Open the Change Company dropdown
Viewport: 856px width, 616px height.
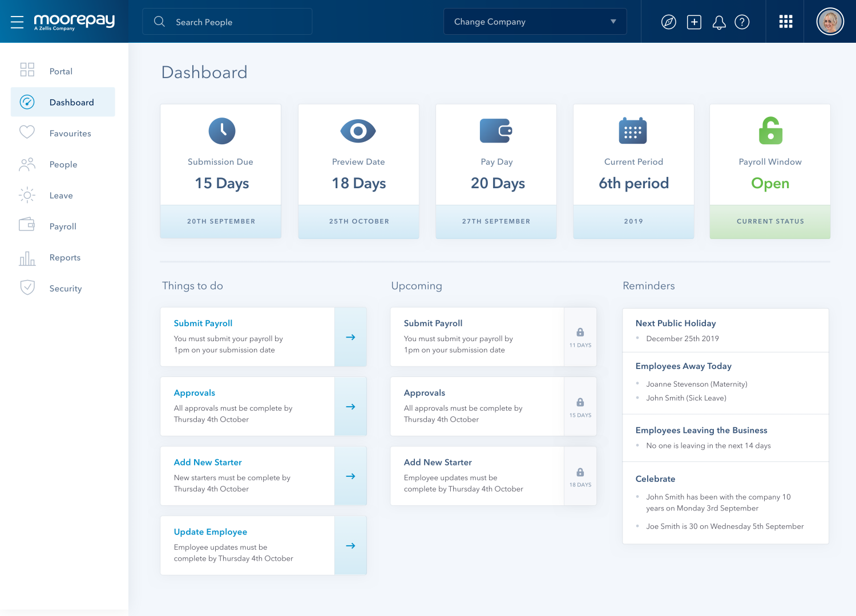(535, 22)
